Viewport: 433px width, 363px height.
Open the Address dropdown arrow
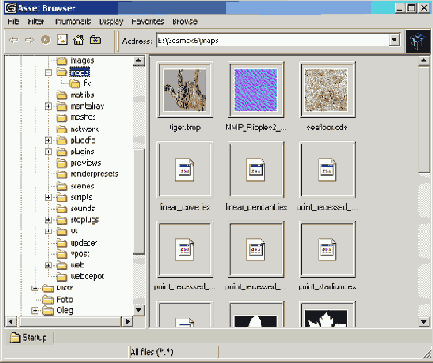coord(394,40)
